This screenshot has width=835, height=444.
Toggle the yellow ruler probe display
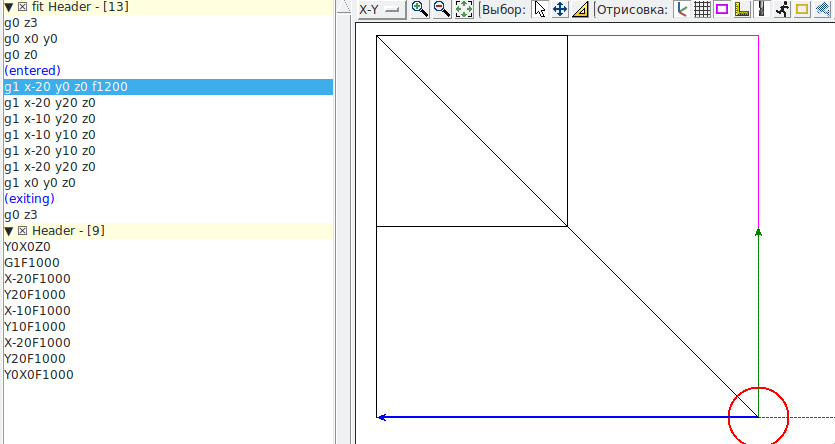[x=742, y=9]
